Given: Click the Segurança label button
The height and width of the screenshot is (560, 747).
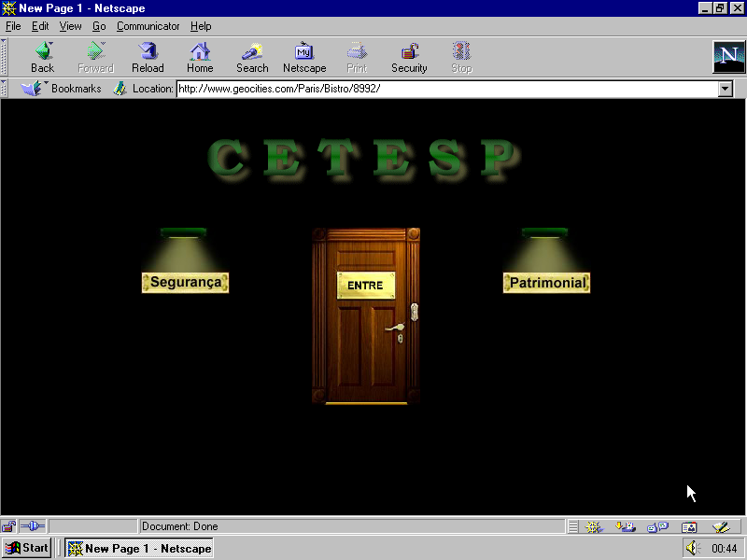Looking at the screenshot, I should click(x=185, y=283).
